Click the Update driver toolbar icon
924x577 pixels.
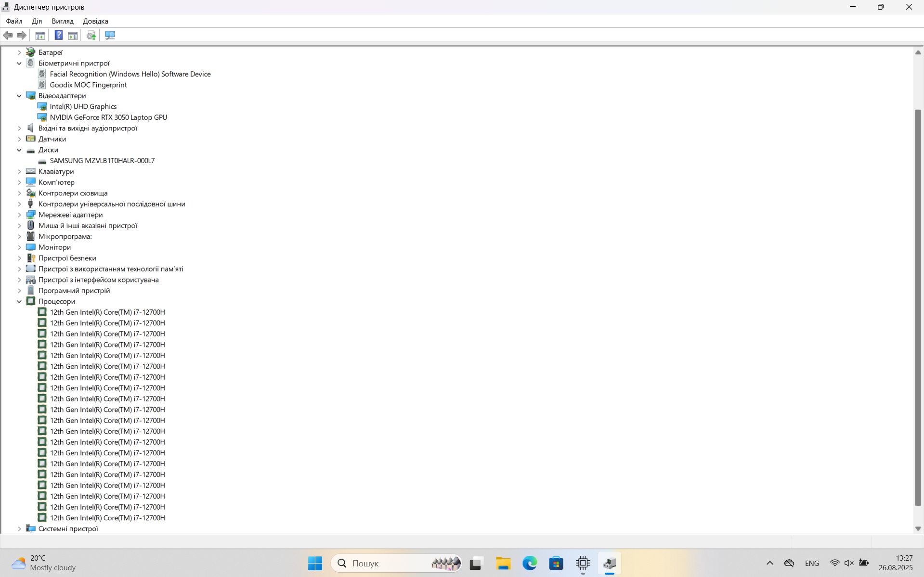pos(91,35)
